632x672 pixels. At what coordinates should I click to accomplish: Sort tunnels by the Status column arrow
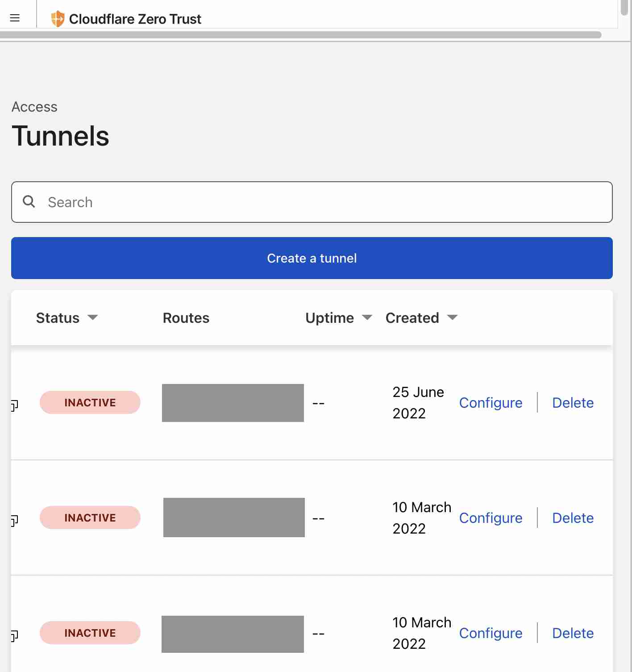93,317
